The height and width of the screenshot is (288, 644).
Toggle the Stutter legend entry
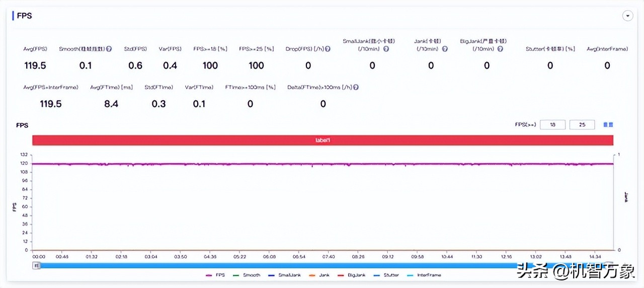(x=385, y=275)
